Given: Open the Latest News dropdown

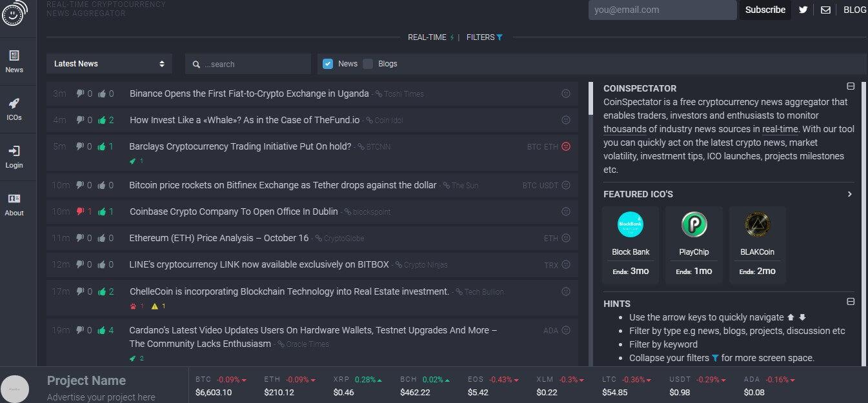Looking at the screenshot, I should tap(109, 64).
